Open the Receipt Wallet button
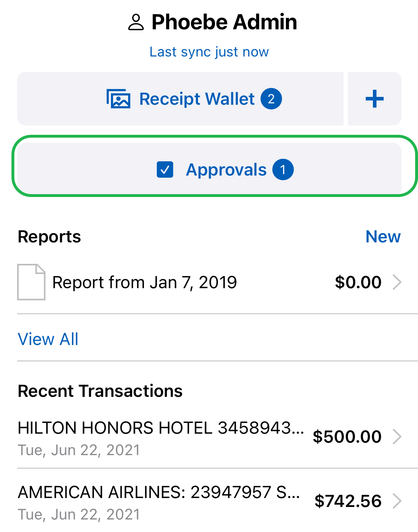This screenshot has width=418, height=532. (x=197, y=99)
